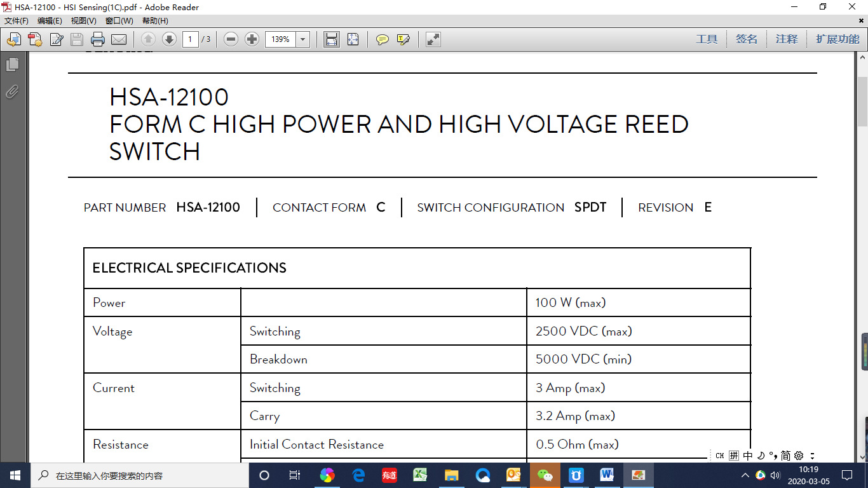Screen dimensions: 868x488
Task: Select the highlight text tool
Action: pyautogui.click(x=403, y=39)
